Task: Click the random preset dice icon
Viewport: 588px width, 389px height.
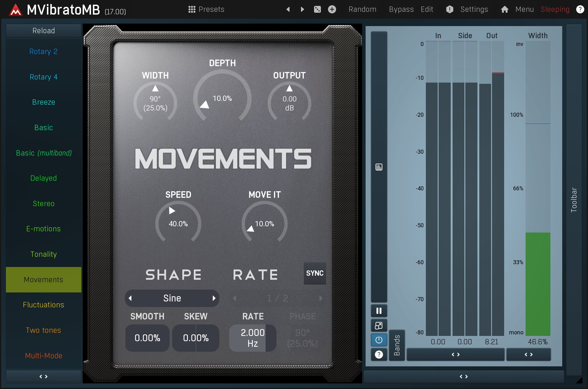Action: pyautogui.click(x=317, y=9)
